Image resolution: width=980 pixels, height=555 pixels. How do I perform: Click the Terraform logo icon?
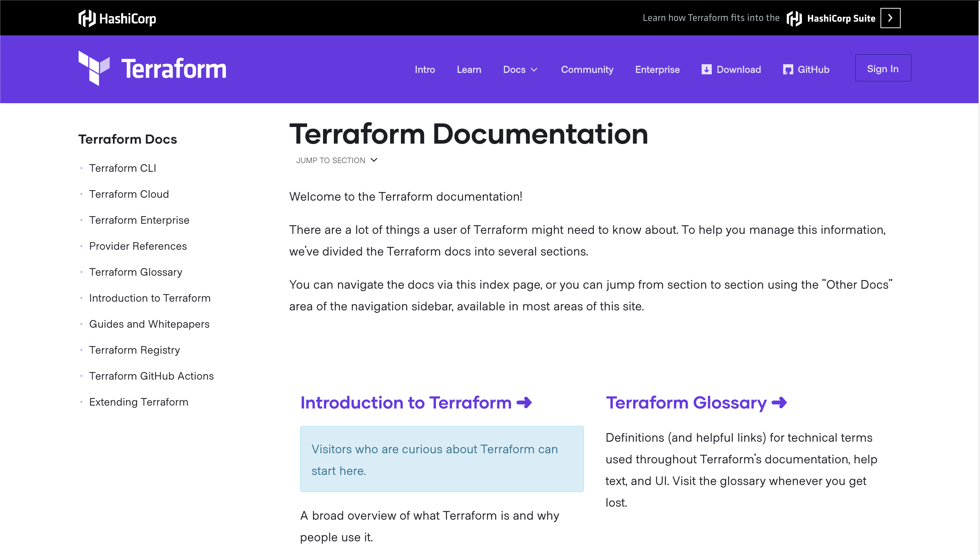[94, 68]
